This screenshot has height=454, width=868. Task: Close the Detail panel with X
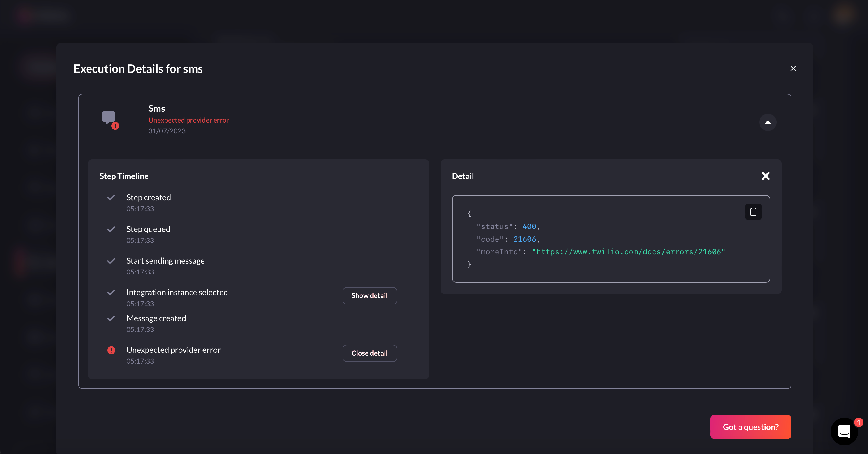click(765, 176)
